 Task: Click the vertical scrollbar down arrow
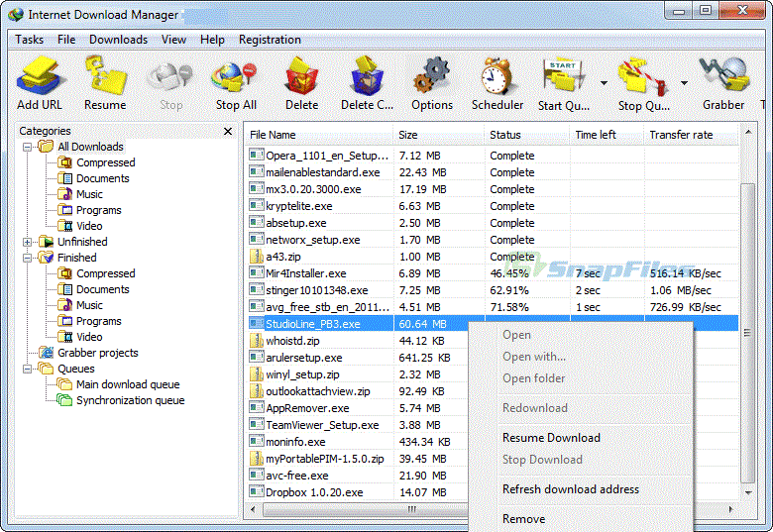tap(748, 492)
